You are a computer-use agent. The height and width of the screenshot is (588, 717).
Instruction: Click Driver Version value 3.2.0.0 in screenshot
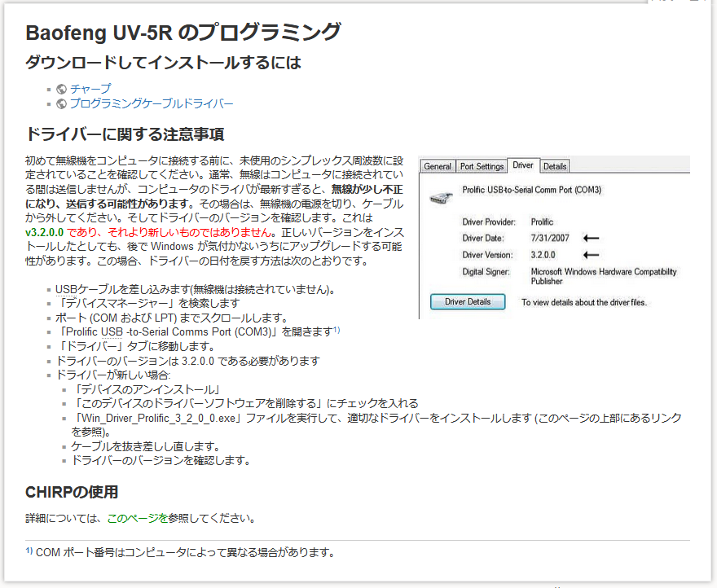[543, 255]
